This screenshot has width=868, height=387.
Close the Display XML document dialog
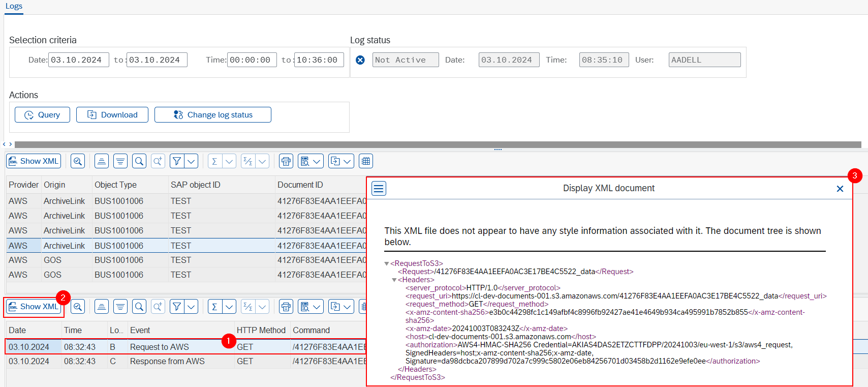pos(840,189)
